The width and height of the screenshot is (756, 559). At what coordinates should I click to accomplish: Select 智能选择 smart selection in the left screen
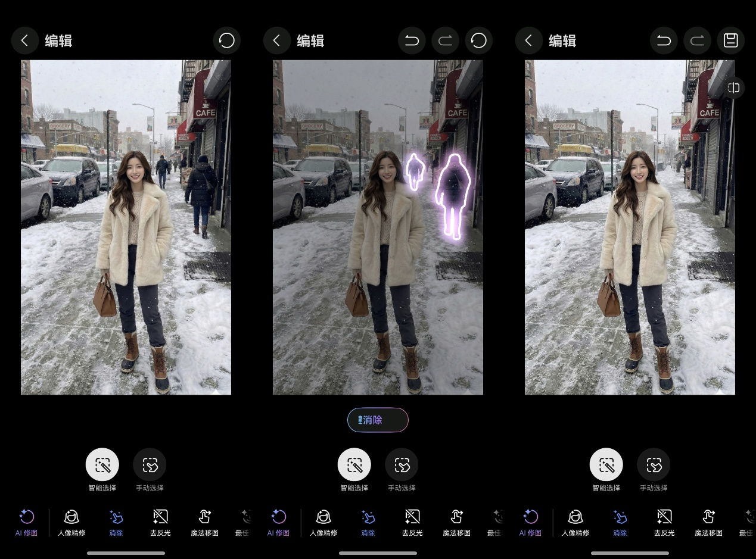pyautogui.click(x=102, y=465)
